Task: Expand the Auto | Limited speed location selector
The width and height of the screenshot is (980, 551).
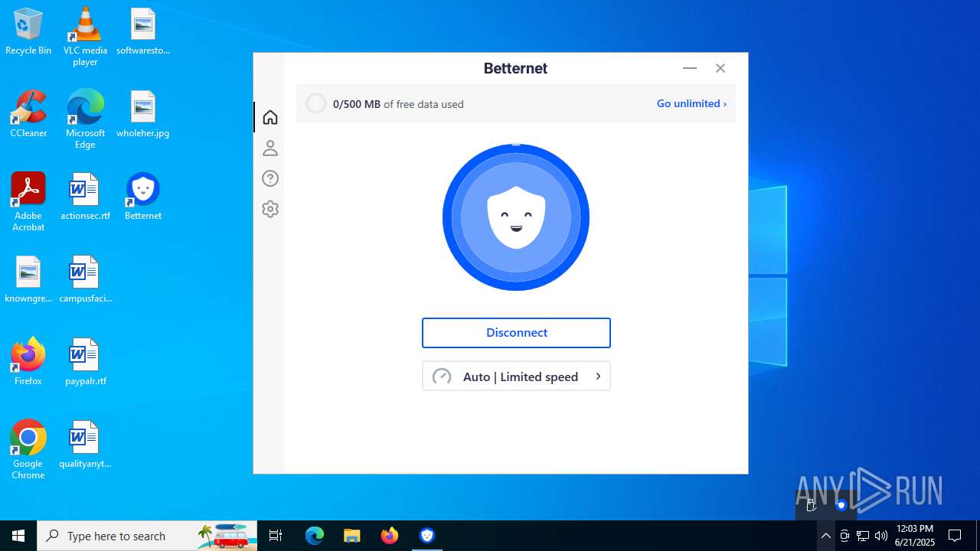Action: (x=516, y=377)
